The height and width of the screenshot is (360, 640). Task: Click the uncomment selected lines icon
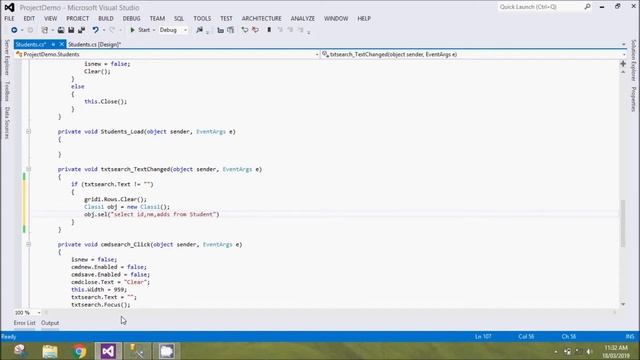pyautogui.click(x=256, y=30)
